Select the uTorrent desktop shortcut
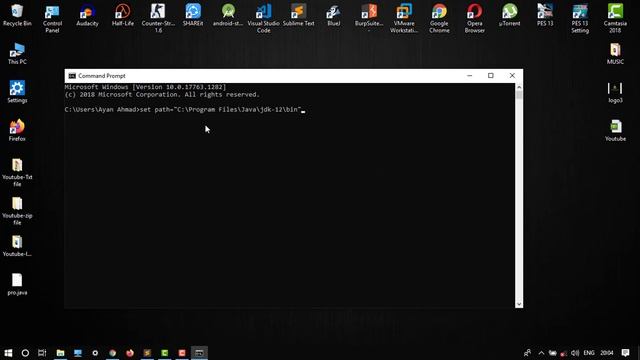Screen dimensions: 640x360 (509, 16)
